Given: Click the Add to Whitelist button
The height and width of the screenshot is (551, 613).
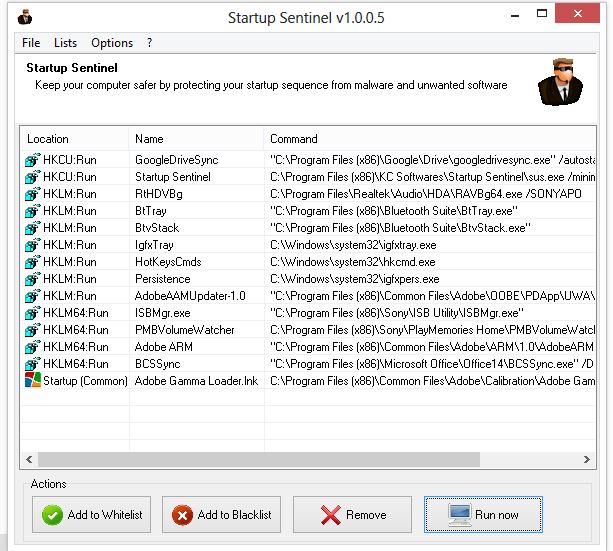Looking at the screenshot, I should tap(91, 515).
